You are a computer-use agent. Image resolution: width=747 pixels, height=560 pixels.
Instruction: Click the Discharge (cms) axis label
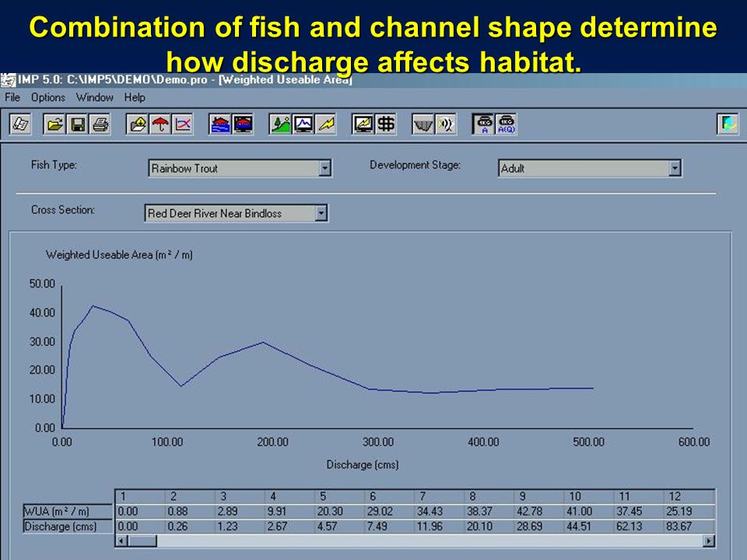coord(363,465)
